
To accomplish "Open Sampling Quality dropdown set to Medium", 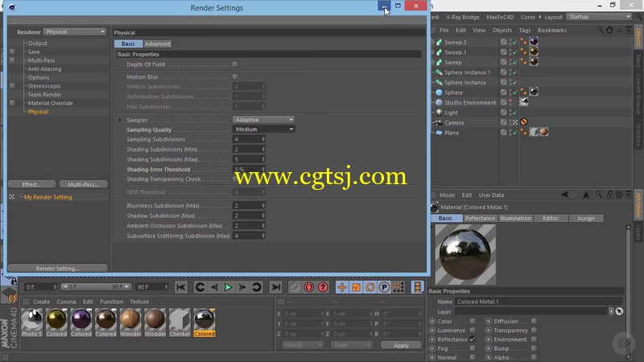I will click(x=264, y=129).
